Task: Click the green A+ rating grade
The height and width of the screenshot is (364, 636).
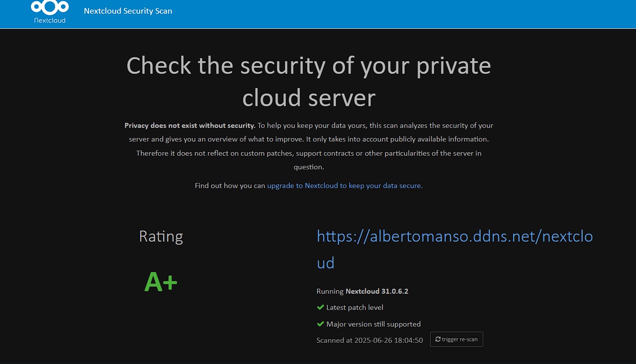Action: 161,282
